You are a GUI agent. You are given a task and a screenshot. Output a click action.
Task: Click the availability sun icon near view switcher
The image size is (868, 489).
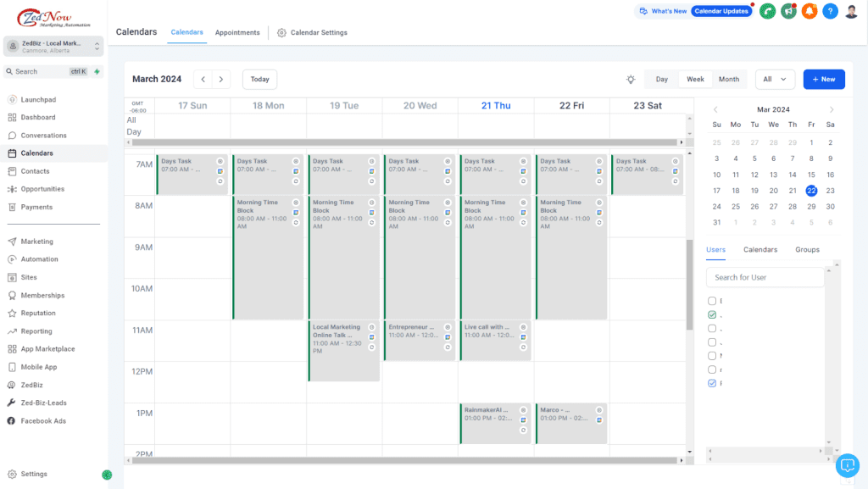point(631,78)
